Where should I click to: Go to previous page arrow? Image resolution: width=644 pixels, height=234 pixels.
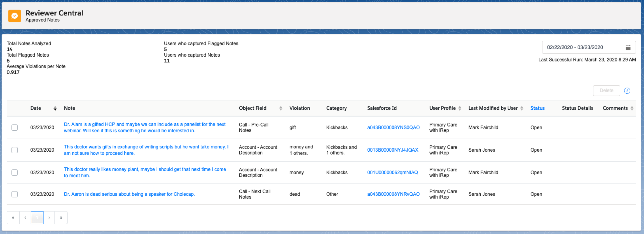(x=25, y=218)
